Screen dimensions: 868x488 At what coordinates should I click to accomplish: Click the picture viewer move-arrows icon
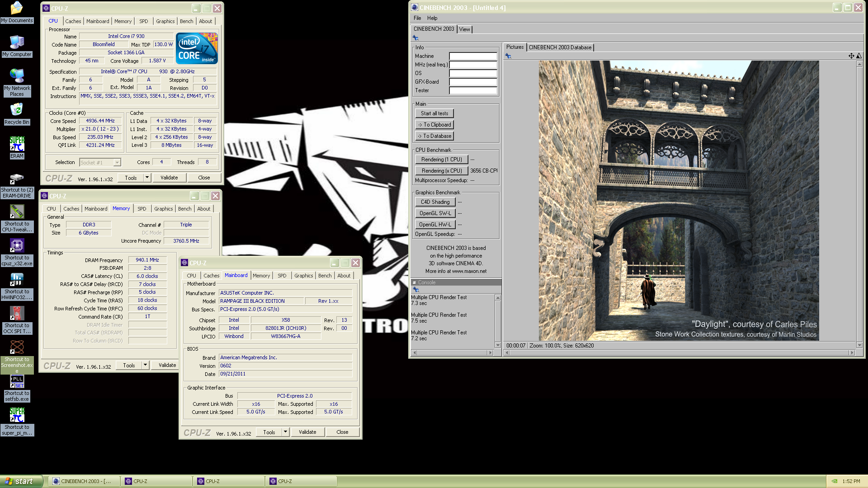click(851, 56)
